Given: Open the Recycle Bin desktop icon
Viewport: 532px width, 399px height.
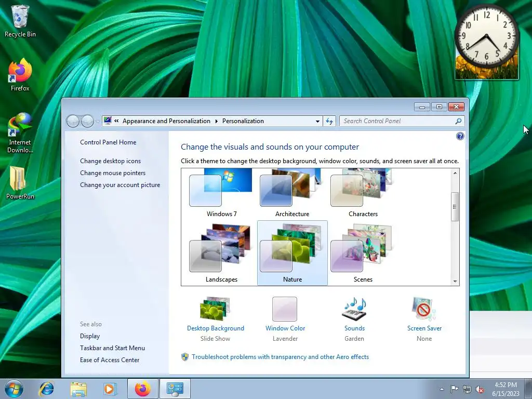Looking at the screenshot, I should [x=20, y=21].
